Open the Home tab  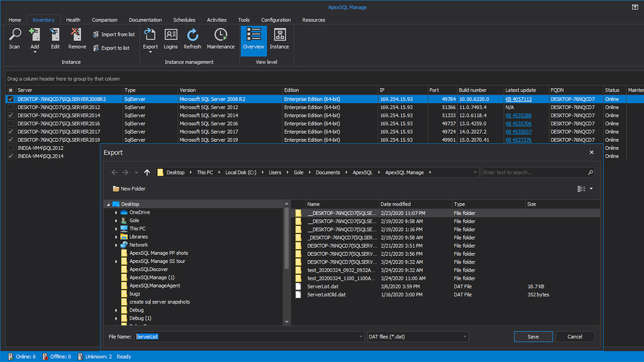15,20
